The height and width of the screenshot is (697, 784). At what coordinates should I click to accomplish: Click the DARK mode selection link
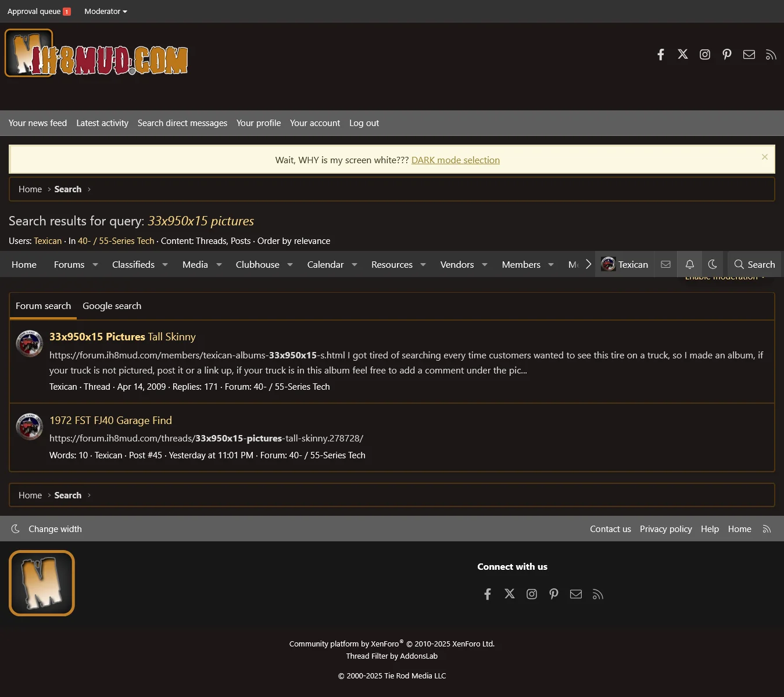(455, 160)
